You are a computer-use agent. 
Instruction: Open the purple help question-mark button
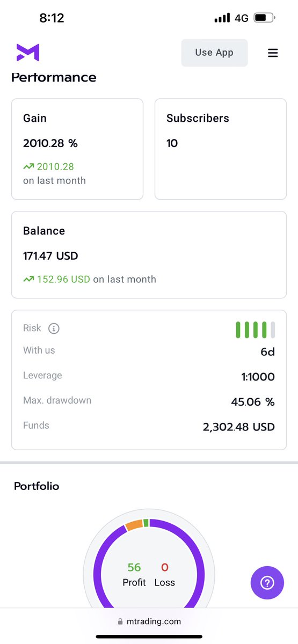[x=267, y=583]
